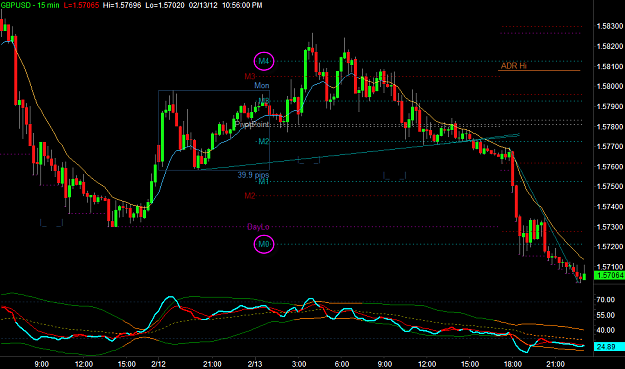Select the 2/12 date on time axis
Screen dimensions: 625x369
coord(158,364)
